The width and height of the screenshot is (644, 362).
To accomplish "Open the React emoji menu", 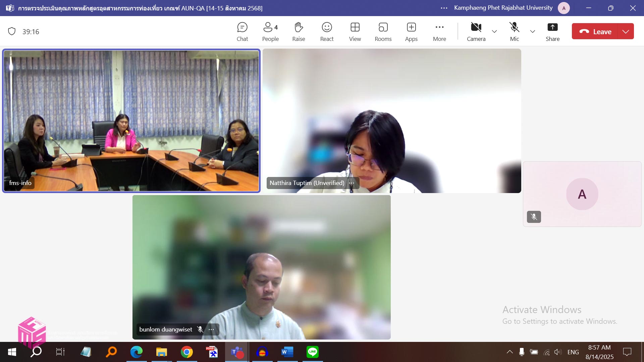I will 327,32.
